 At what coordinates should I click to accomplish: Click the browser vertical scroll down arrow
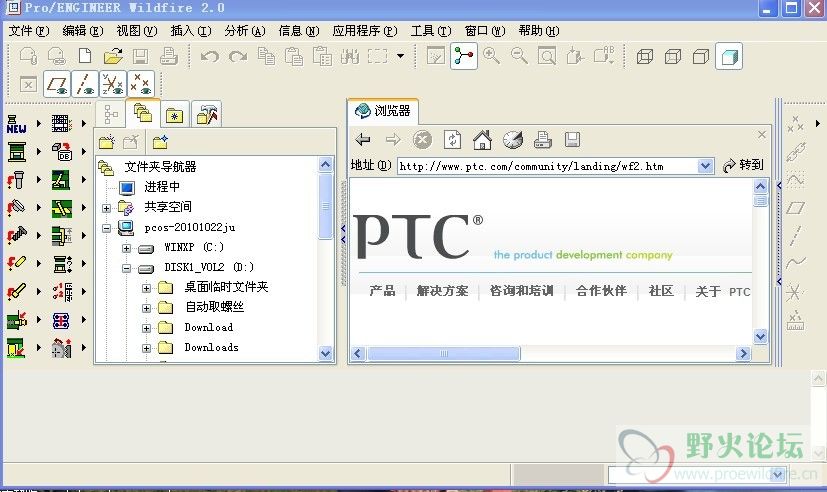[x=760, y=336]
